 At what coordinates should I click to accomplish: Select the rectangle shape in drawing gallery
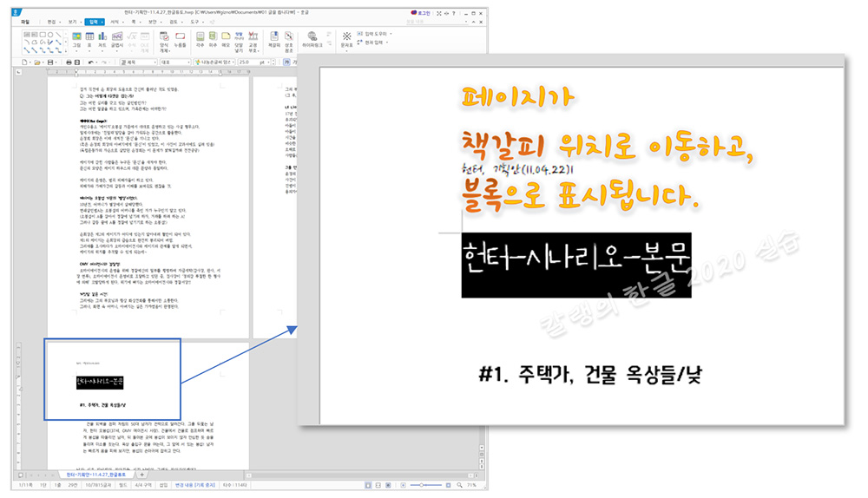[43, 35]
